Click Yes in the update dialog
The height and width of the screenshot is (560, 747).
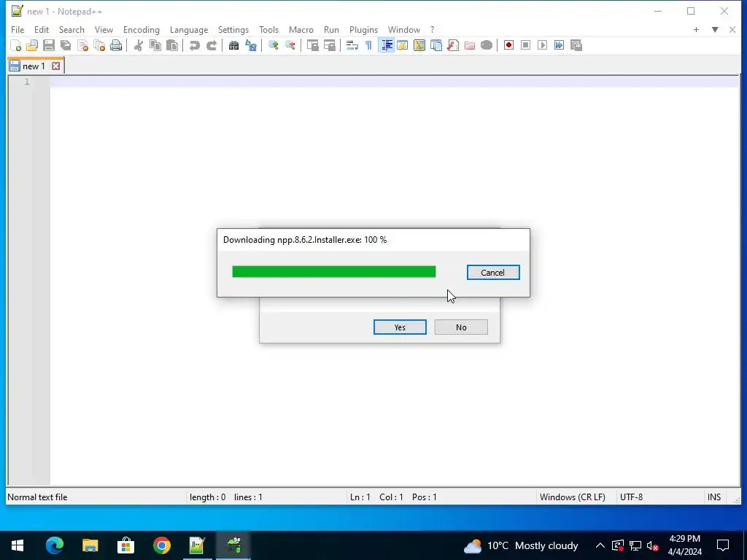(x=400, y=327)
